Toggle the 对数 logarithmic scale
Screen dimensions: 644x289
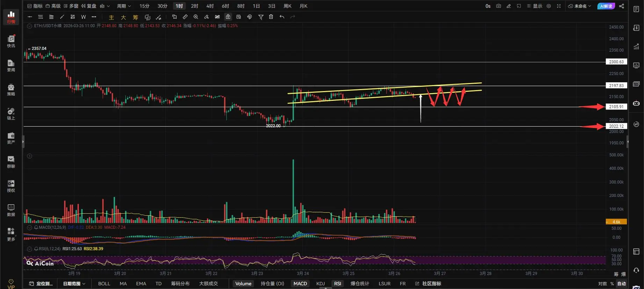[602, 283]
